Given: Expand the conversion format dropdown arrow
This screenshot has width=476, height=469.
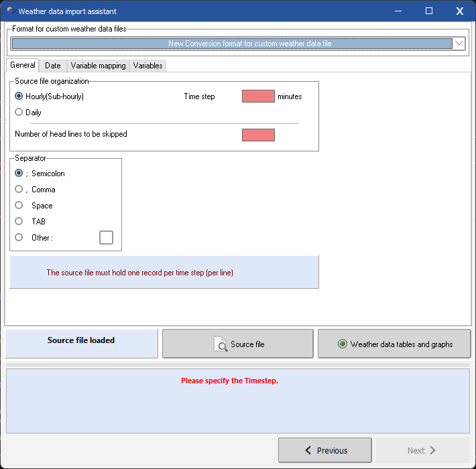Looking at the screenshot, I should coord(459,44).
